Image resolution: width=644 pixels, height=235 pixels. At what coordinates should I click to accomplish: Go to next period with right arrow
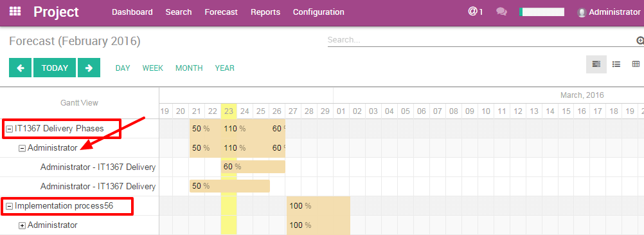click(89, 68)
